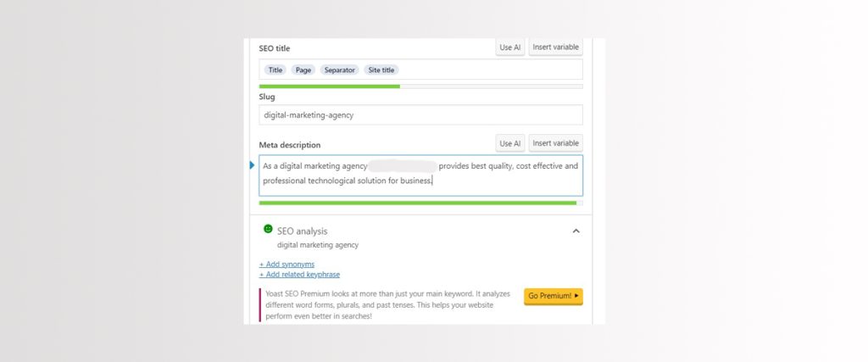Select the Separator variable tag
Screen dimensions: 868x362
coord(339,70)
